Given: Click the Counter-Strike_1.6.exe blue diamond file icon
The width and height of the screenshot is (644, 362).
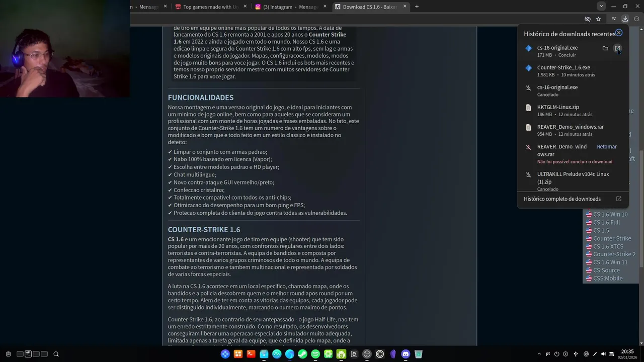Looking at the screenshot, I should click(x=528, y=68).
